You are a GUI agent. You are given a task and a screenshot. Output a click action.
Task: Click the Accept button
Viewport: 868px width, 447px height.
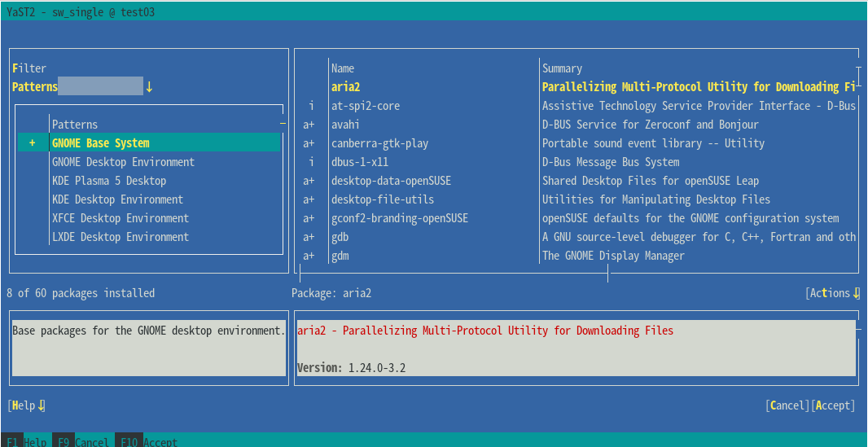coord(833,405)
